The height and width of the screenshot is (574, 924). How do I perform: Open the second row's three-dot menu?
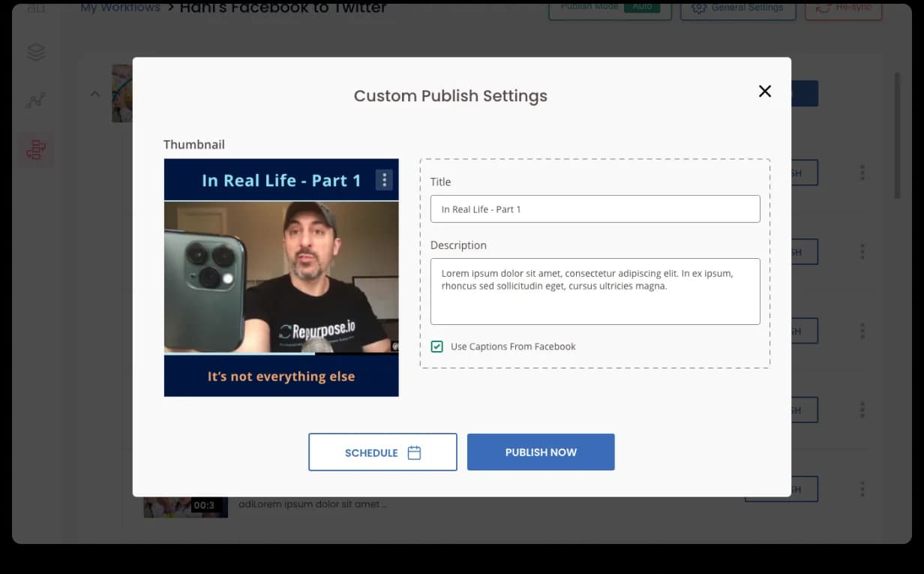pos(862,251)
